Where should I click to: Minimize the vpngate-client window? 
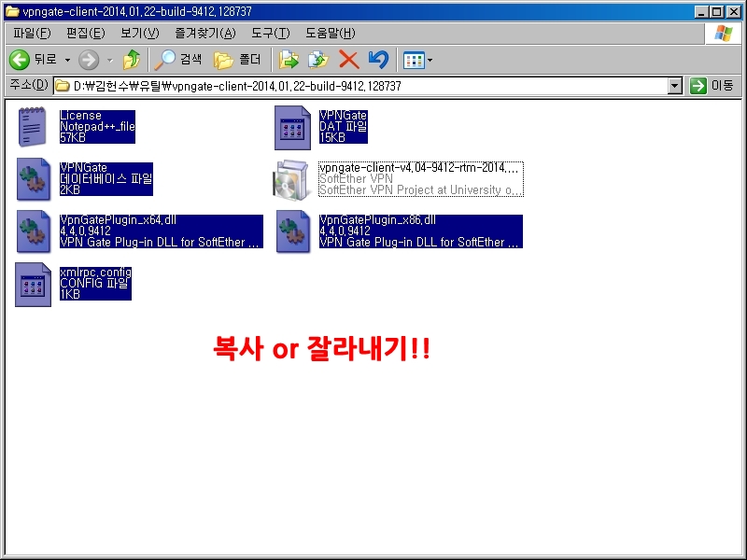pyautogui.click(x=701, y=12)
